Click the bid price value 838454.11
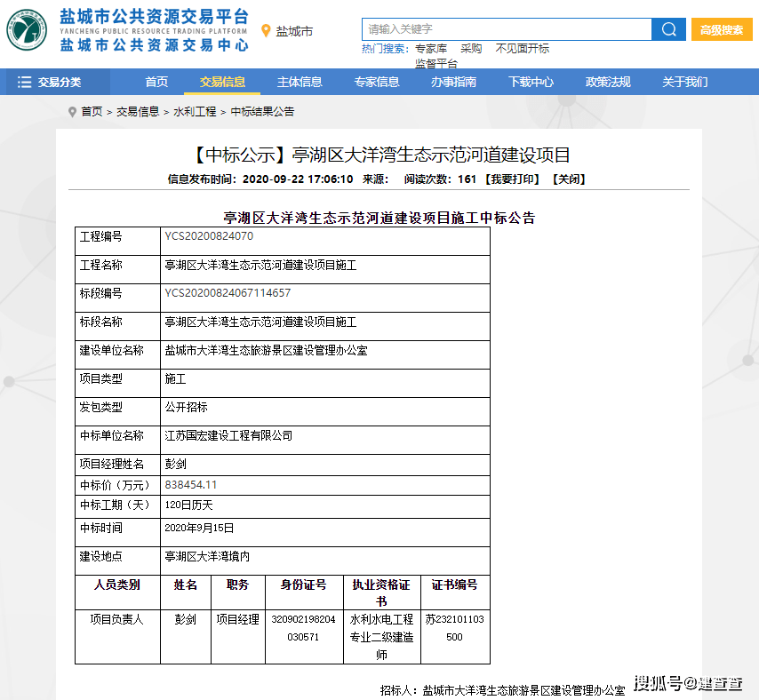This screenshot has height=700, width=759. coord(191,485)
